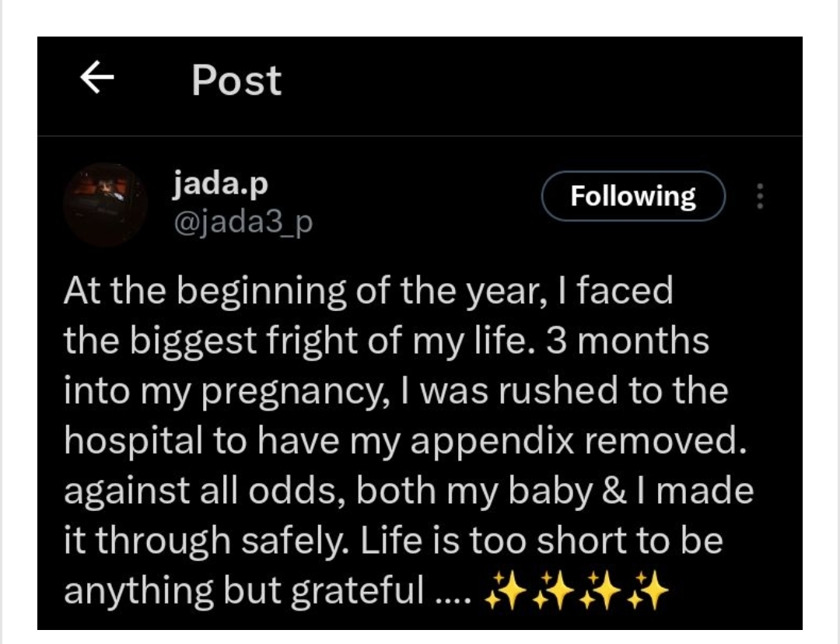Image resolution: width=840 pixels, height=644 pixels.
Task: Click the 'biggest fright of my life' line
Action: tap(387, 341)
